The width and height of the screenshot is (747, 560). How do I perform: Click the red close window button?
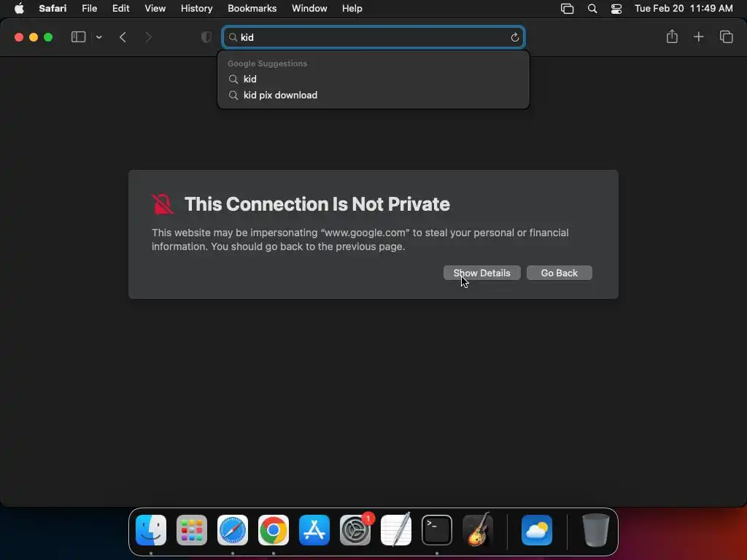(x=19, y=37)
